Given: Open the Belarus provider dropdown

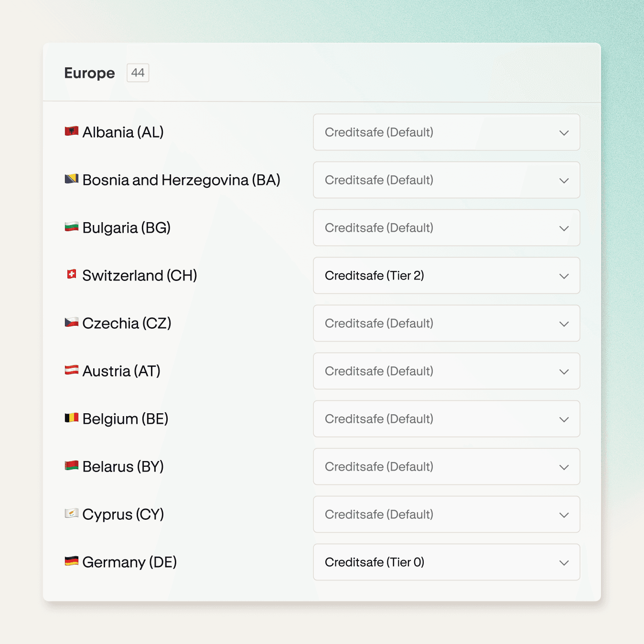Looking at the screenshot, I should coord(446,467).
